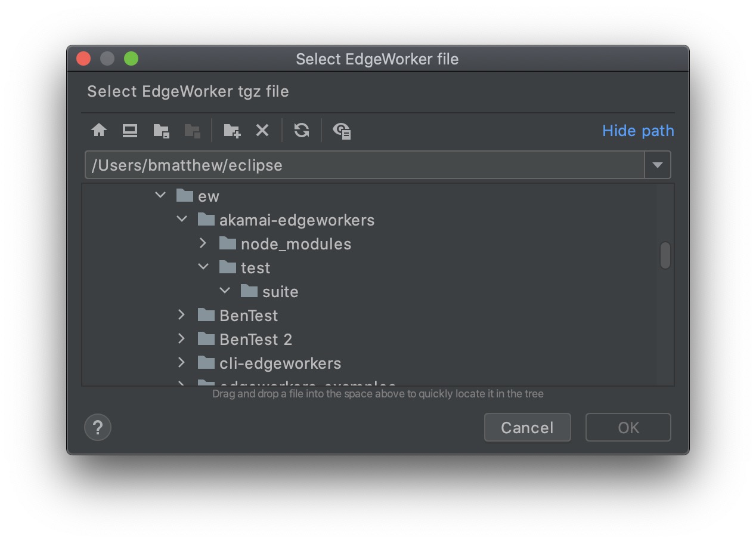Go to the Home directory icon
The width and height of the screenshot is (756, 543).
point(99,130)
